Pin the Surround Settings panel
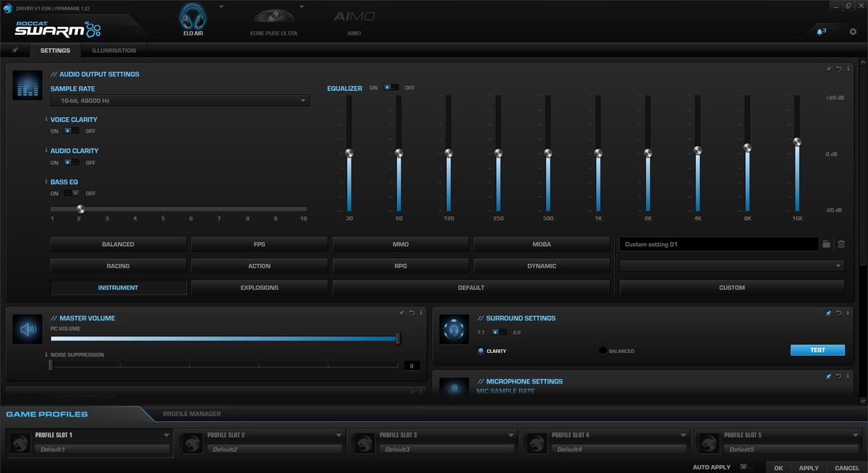The width and height of the screenshot is (868, 473). (829, 313)
